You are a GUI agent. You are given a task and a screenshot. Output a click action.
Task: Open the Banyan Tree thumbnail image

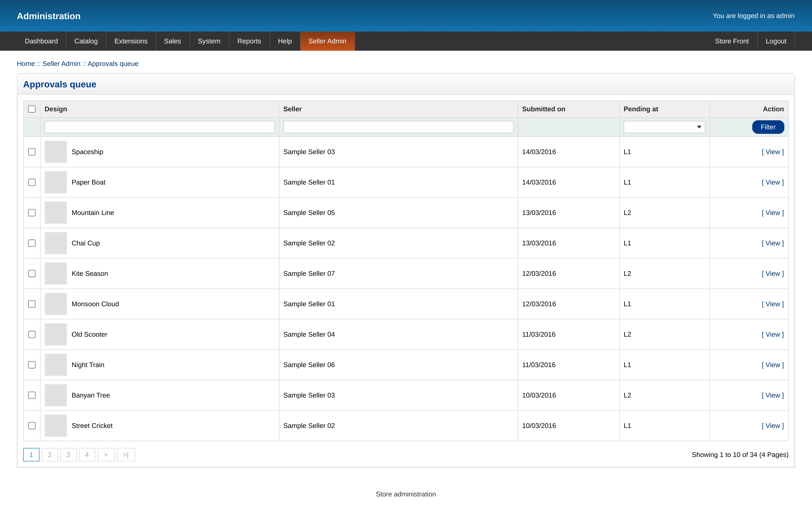pyautogui.click(x=56, y=395)
